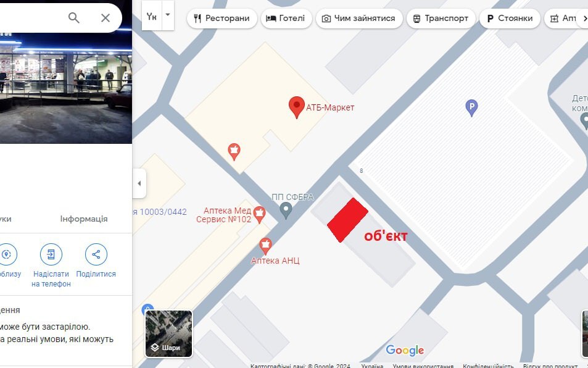
Task: Click the building number 8 label
Action: 361,170
